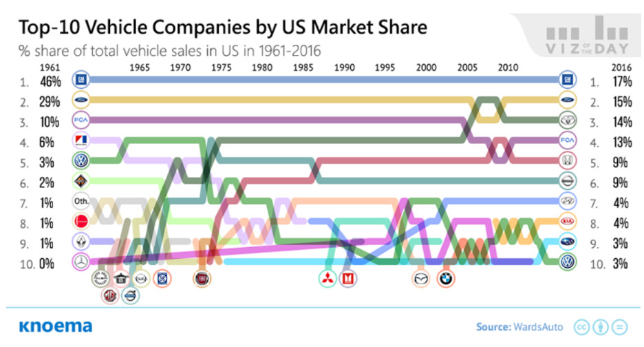The image size is (644, 347).
Task: Select the 1990 year marker on the timeline
Action: click(x=344, y=68)
